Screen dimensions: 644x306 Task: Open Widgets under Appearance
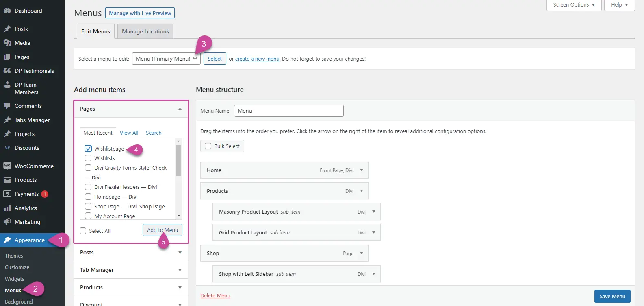15,279
